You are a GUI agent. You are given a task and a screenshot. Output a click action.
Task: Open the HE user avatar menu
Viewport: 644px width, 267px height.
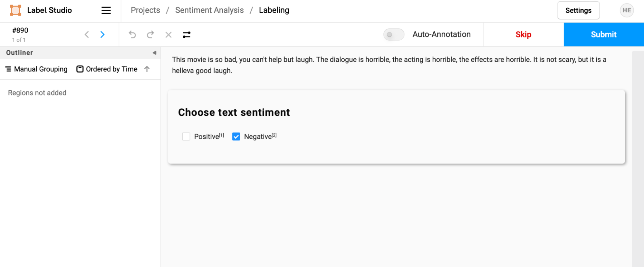point(627,10)
